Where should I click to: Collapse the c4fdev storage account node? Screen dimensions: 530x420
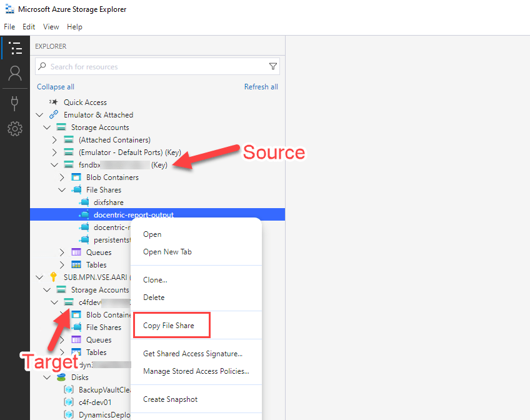54,302
